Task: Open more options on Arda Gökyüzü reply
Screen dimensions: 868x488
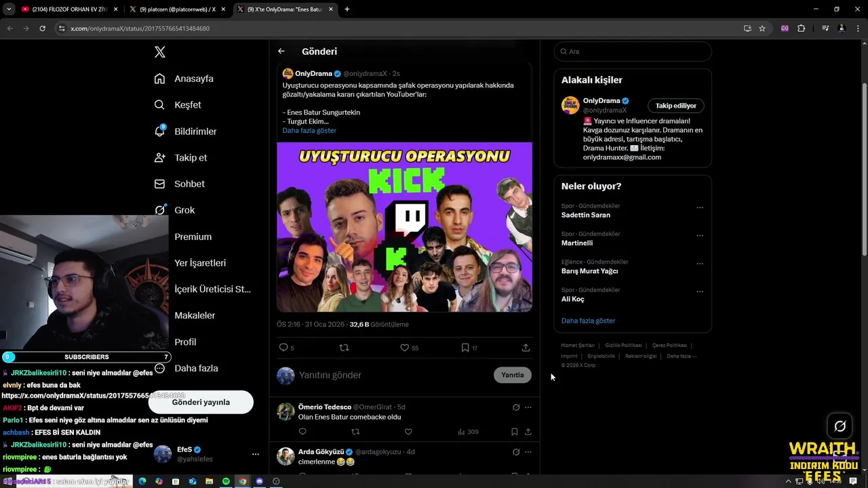Action: [x=528, y=452]
